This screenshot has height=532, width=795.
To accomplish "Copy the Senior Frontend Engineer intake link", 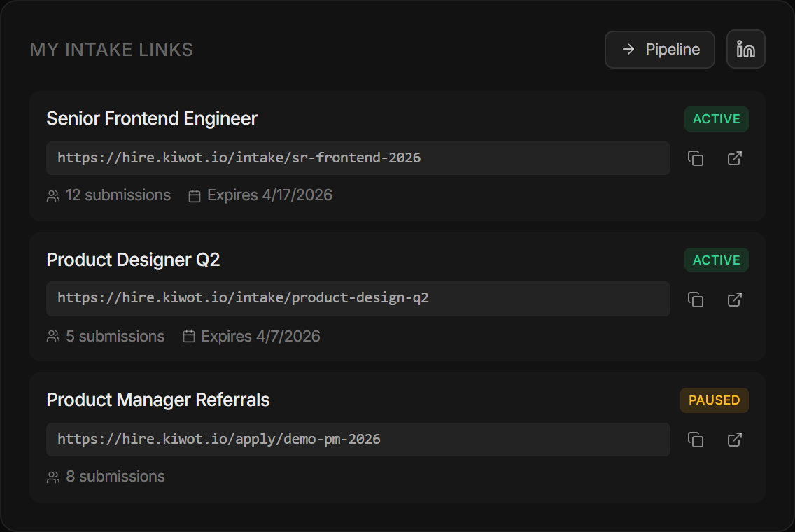I will [696, 158].
